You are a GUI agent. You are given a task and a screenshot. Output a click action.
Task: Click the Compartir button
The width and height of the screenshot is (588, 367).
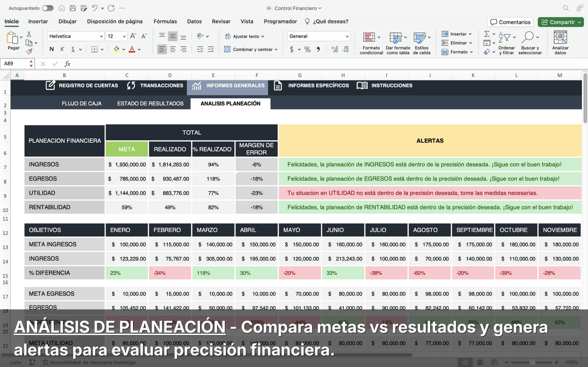[561, 22]
